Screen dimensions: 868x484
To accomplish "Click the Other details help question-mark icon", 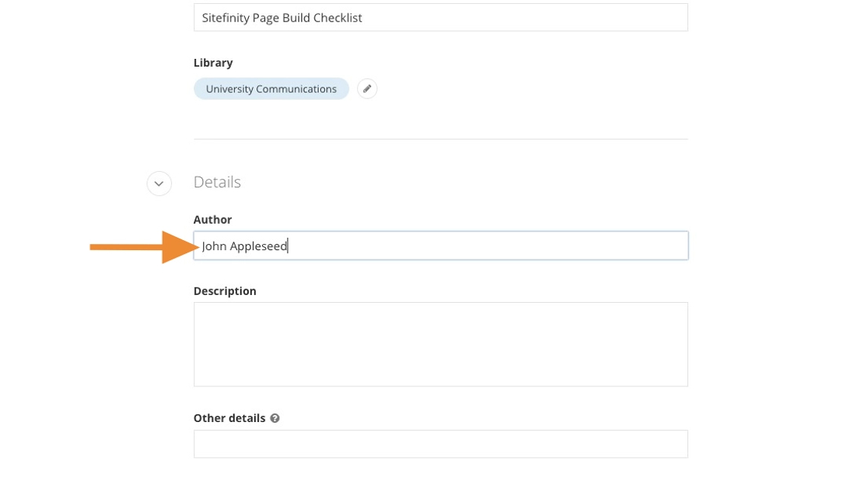I will point(274,418).
